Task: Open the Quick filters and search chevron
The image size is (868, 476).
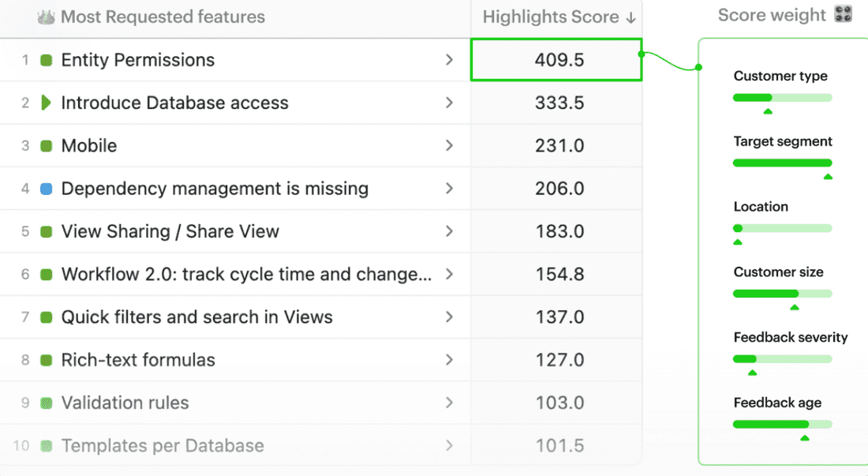Action: (449, 317)
